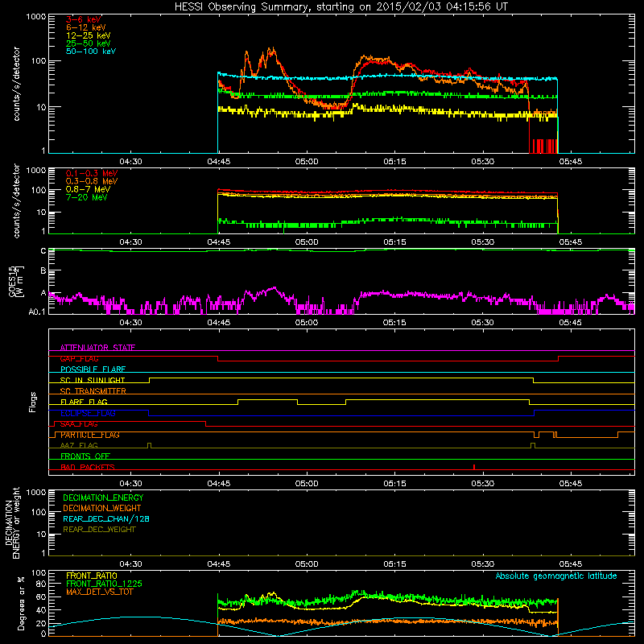Click the DECIMATION ENERGY or weight axis title
Viewport: 644px width, 644px height.
click(x=12, y=522)
